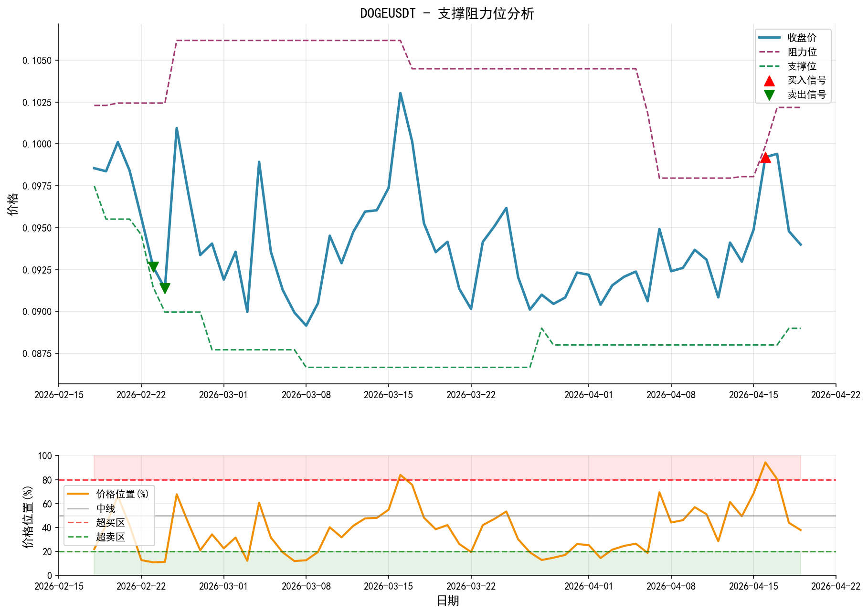Click the 80 tick label on lower chart
Viewport: 868px width, 613px height.
(47, 480)
